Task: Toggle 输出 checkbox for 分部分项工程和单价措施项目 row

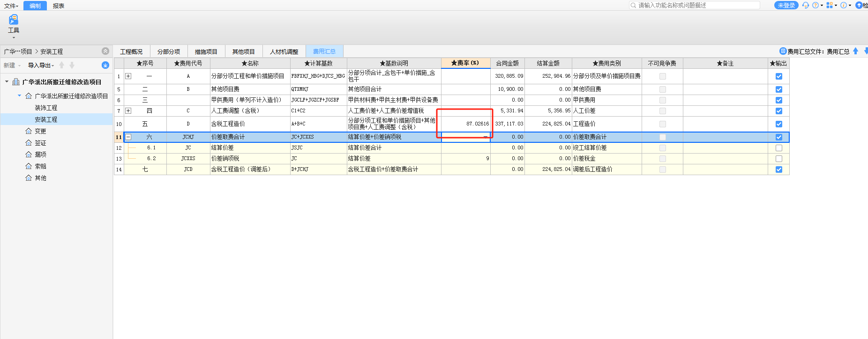Action: coord(779,76)
